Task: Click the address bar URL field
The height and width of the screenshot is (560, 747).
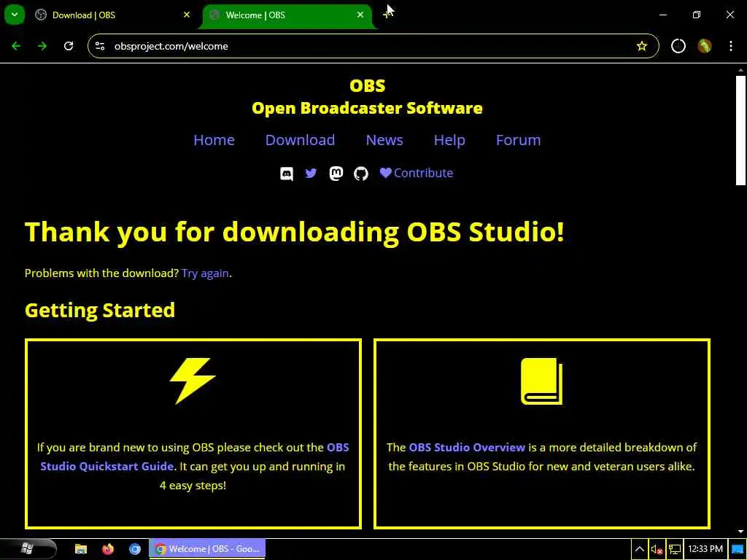Action: pyautogui.click(x=373, y=46)
